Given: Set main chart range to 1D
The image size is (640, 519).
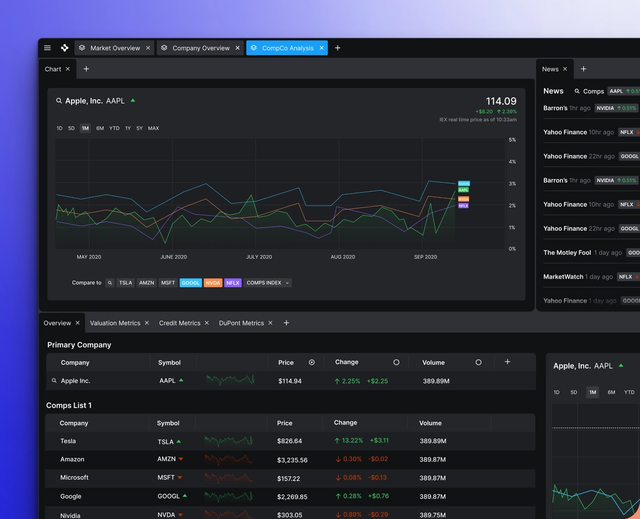Looking at the screenshot, I should [x=60, y=128].
